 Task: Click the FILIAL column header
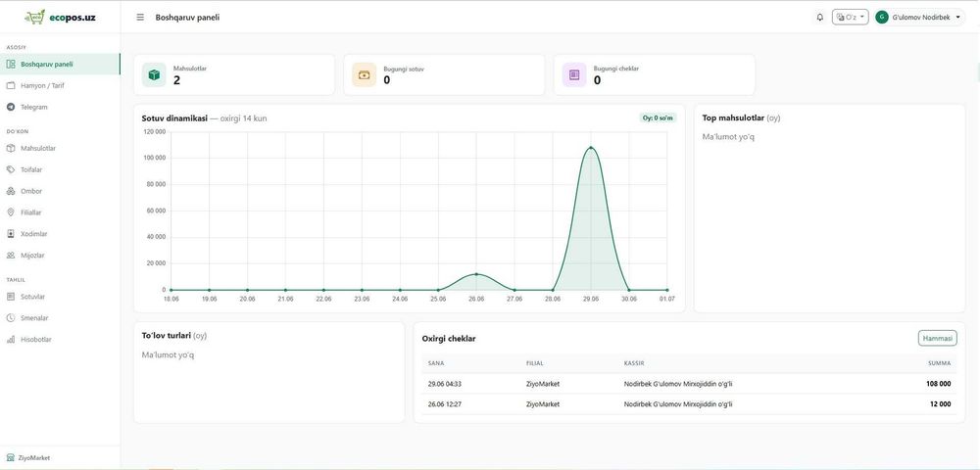click(x=534, y=363)
